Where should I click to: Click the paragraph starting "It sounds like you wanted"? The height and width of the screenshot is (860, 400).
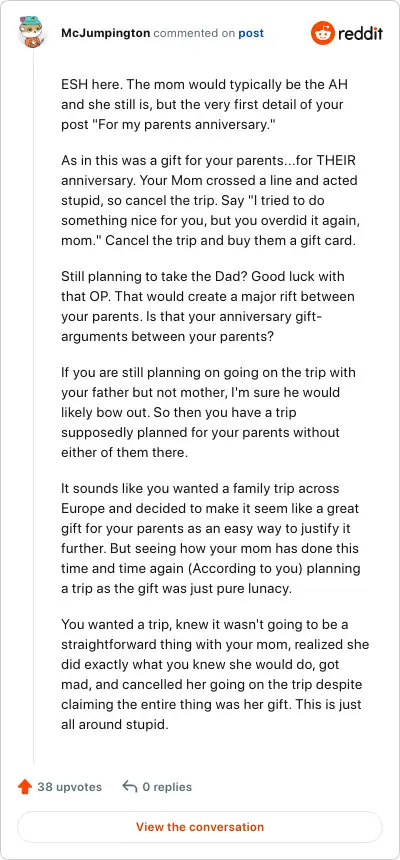pyautogui.click(x=211, y=528)
